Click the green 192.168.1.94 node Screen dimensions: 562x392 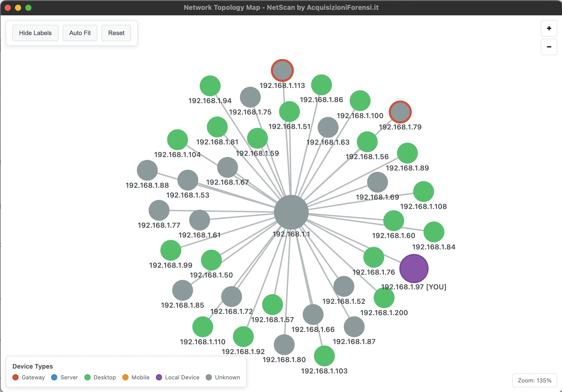(x=210, y=86)
